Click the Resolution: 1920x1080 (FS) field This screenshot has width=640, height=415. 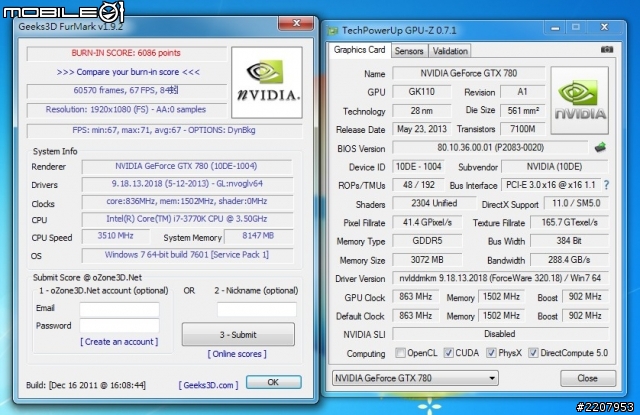tap(127, 110)
